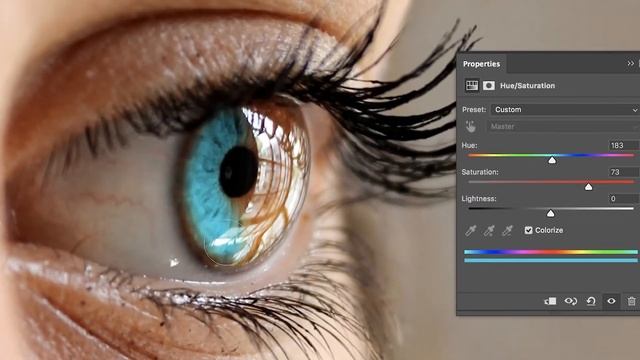Screen dimensions: 640x360
Task: Click the Hue/Saturation title text
Action: [527, 86]
